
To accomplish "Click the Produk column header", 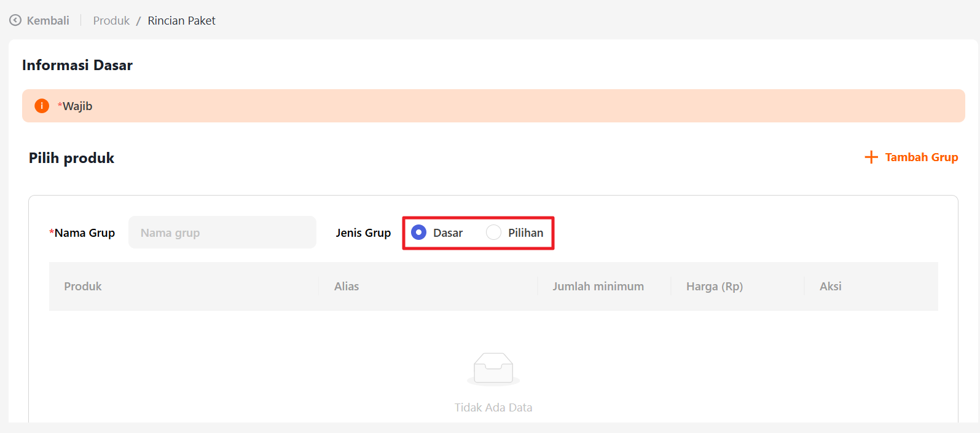I will click(83, 287).
